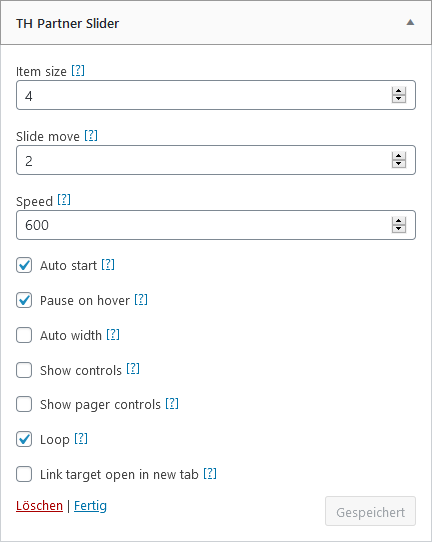This screenshot has height=542, width=432.
Task: Click the Fertig done link
Action: tap(90, 506)
